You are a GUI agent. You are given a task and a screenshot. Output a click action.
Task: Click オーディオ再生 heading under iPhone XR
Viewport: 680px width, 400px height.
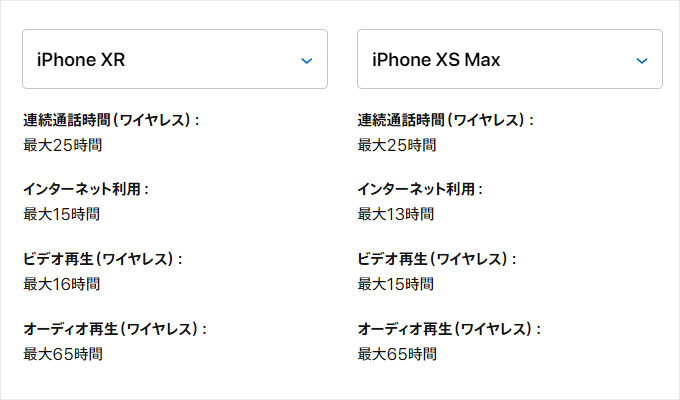[x=115, y=329]
